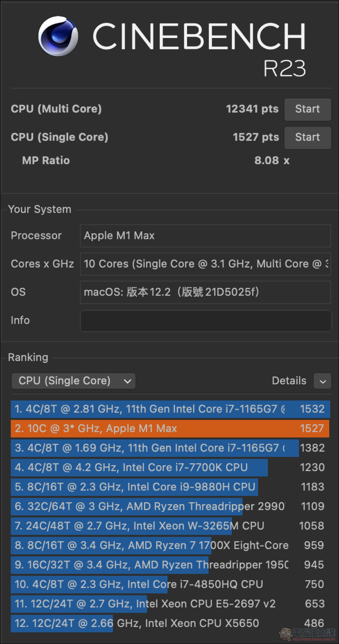Click the OS field showing macOS 12.2
The height and width of the screenshot is (644, 339).
[205, 292]
